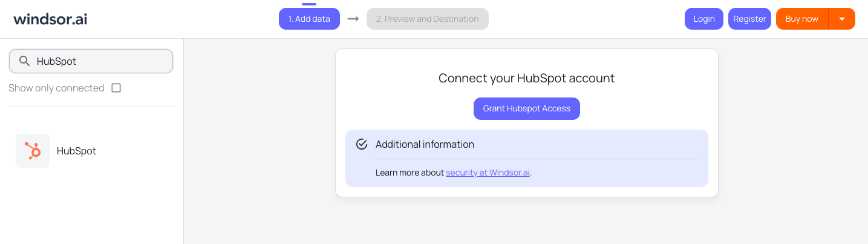Select the HubSpot connector label

[76, 151]
